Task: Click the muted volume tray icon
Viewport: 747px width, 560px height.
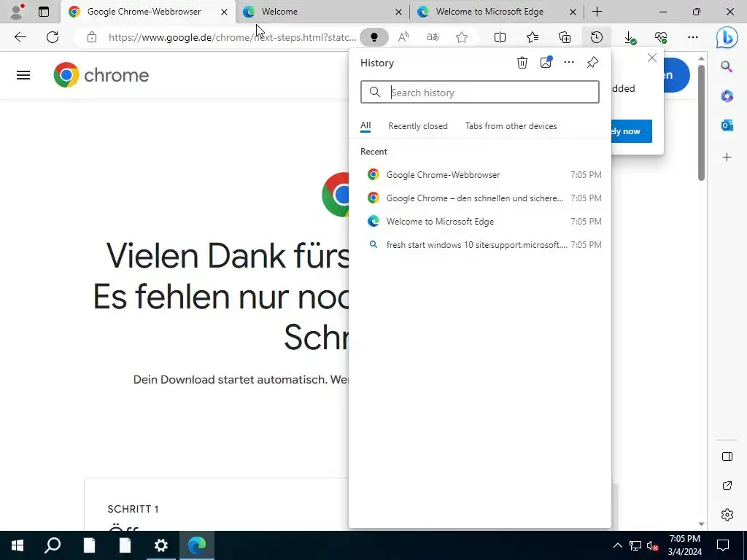Action: (652, 545)
